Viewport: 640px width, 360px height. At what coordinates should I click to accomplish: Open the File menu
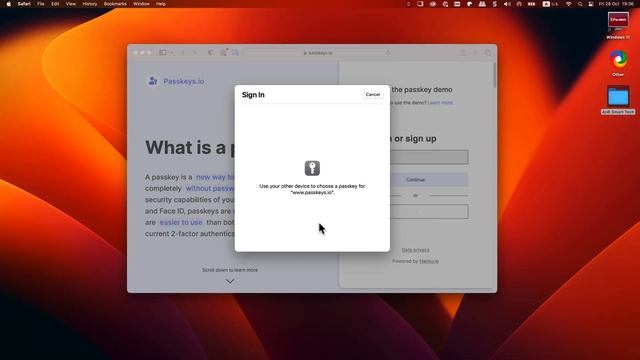point(41,4)
